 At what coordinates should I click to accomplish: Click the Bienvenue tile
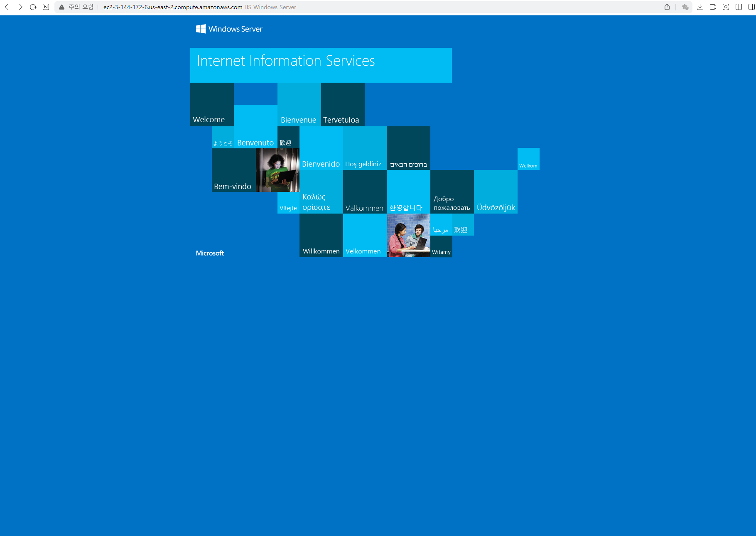point(299,104)
